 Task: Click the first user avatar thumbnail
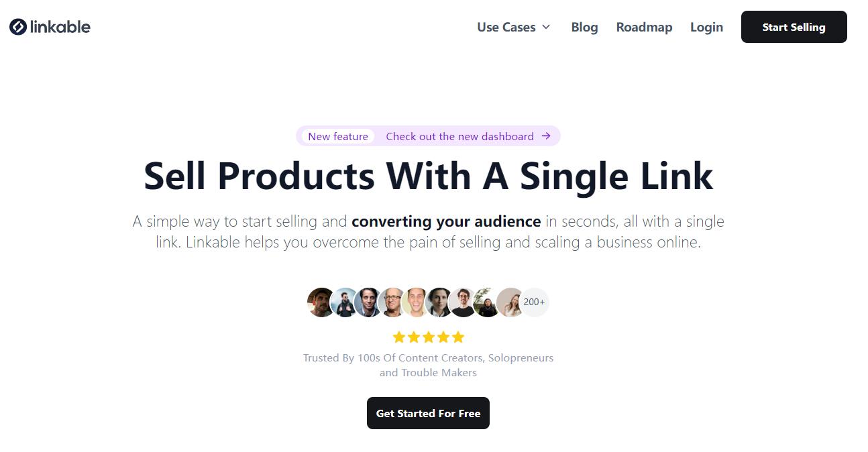click(x=321, y=302)
